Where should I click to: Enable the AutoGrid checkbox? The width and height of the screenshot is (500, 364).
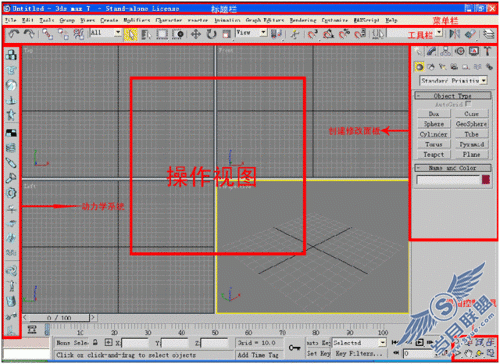468,104
